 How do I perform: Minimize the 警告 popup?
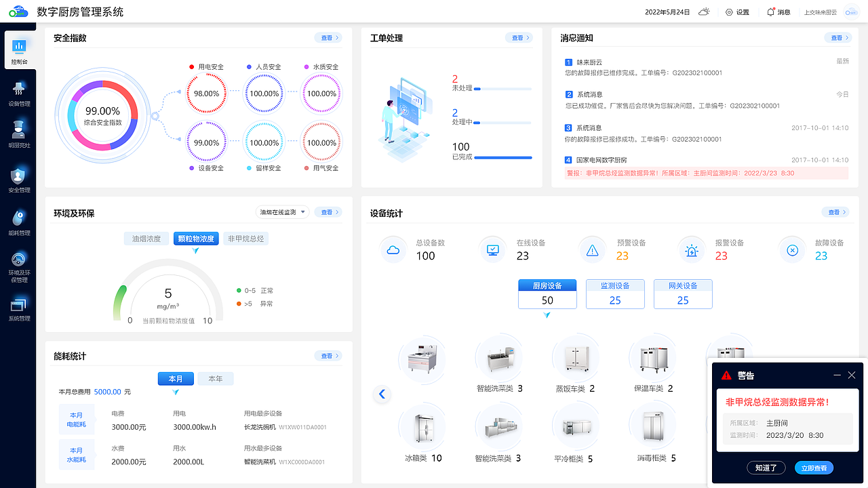point(837,375)
